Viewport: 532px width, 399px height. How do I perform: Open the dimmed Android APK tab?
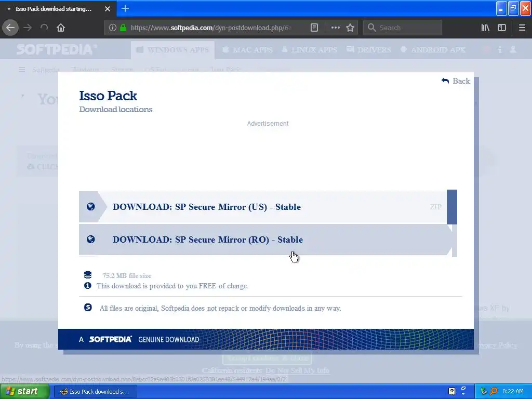pyautogui.click(x=433, y=50)
